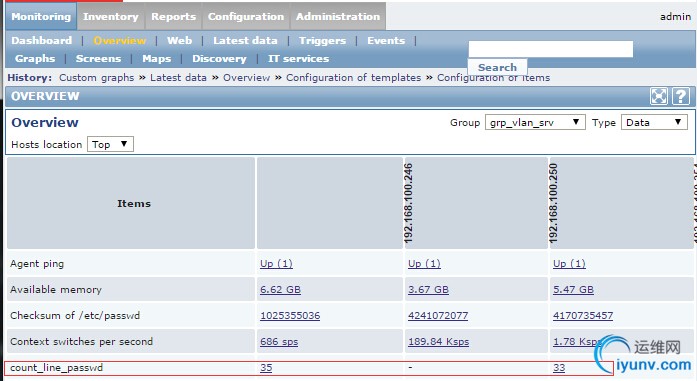
Task: Open the Group dropdown grp_vlan_srv
Action: 535,122
